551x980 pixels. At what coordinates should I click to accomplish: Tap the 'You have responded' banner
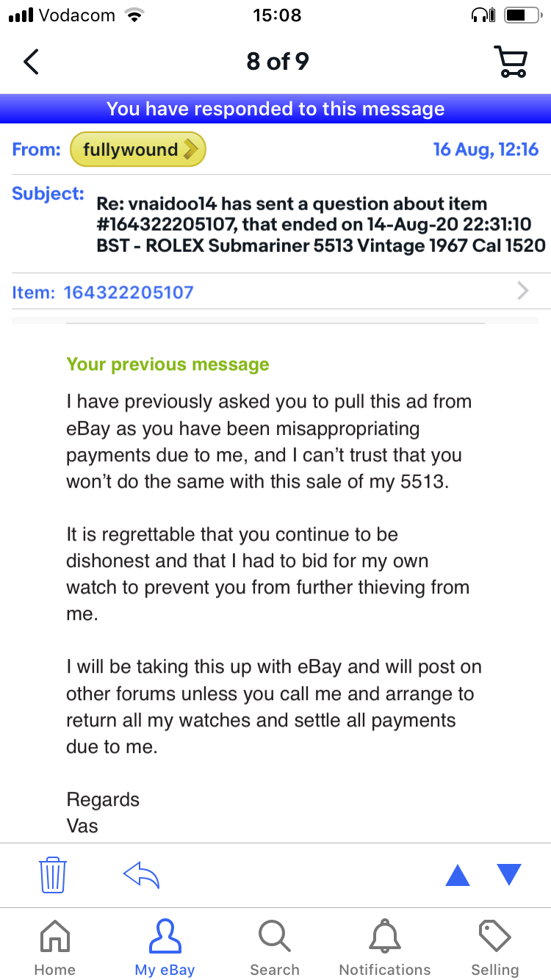click(275, 109)
